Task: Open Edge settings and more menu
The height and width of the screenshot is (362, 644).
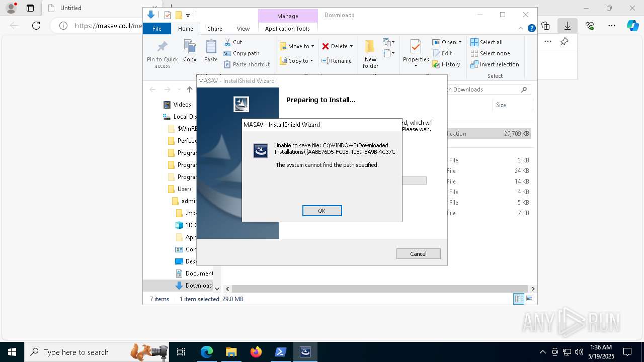Action: tap(612, 26)
